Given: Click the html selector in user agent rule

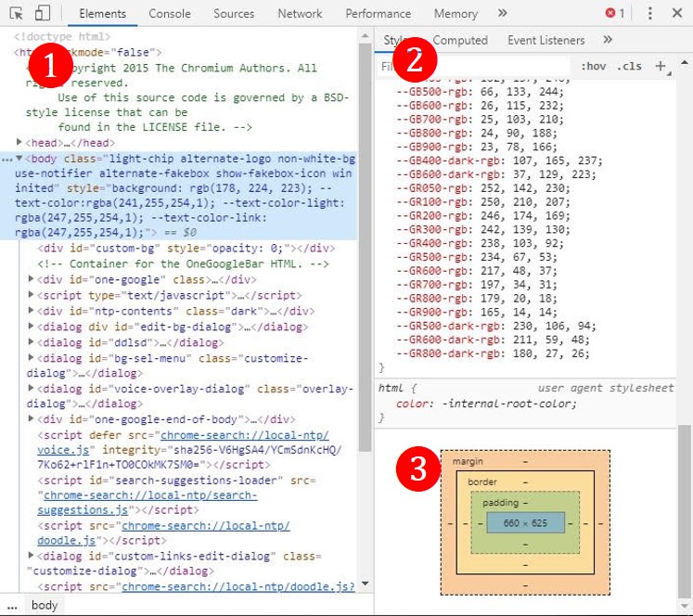Looking at the screenshot, I should click(x=391, y=388).
